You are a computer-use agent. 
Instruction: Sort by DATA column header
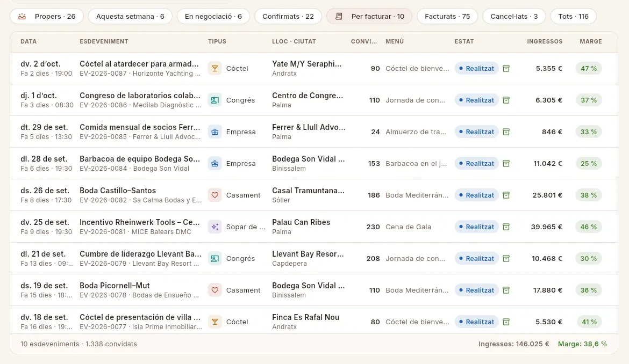[x=28, y=41]
